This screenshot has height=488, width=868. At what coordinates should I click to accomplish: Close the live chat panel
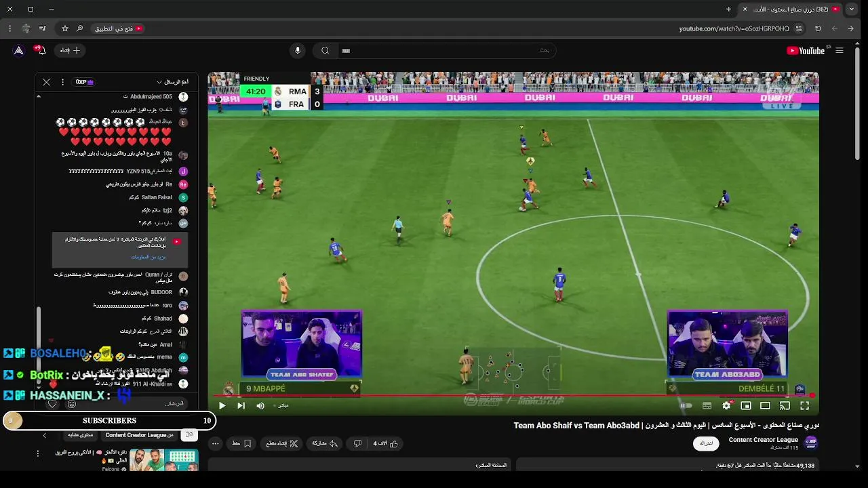[x=46, y=82]
